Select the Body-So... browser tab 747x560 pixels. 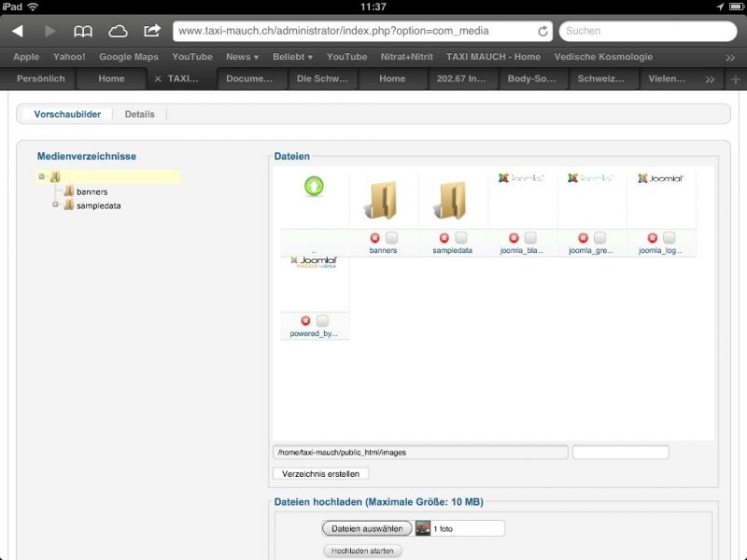point(531,79)
